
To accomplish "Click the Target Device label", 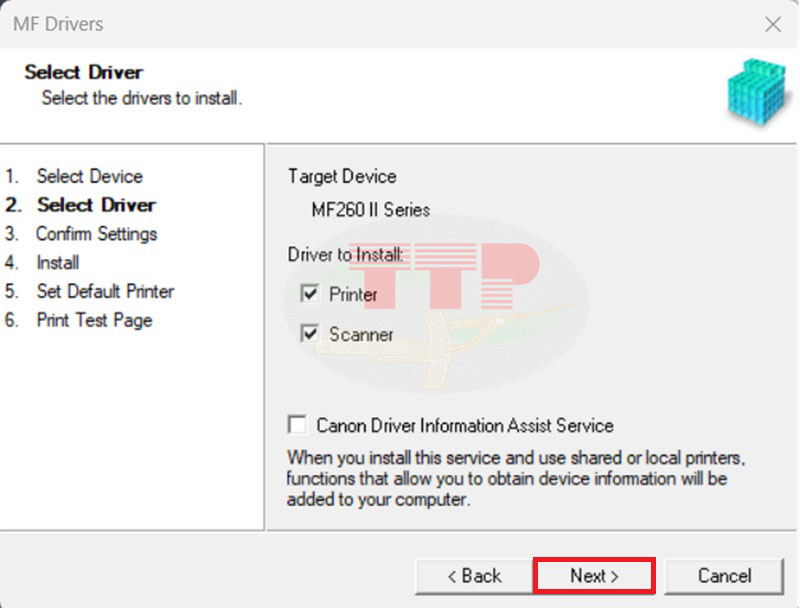I will (x=342, y=176).
